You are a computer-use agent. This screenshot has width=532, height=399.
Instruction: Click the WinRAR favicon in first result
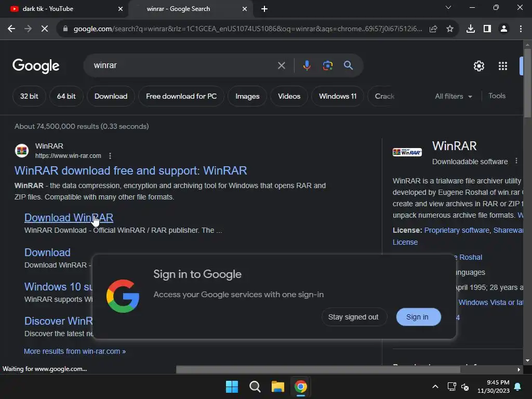22,151
